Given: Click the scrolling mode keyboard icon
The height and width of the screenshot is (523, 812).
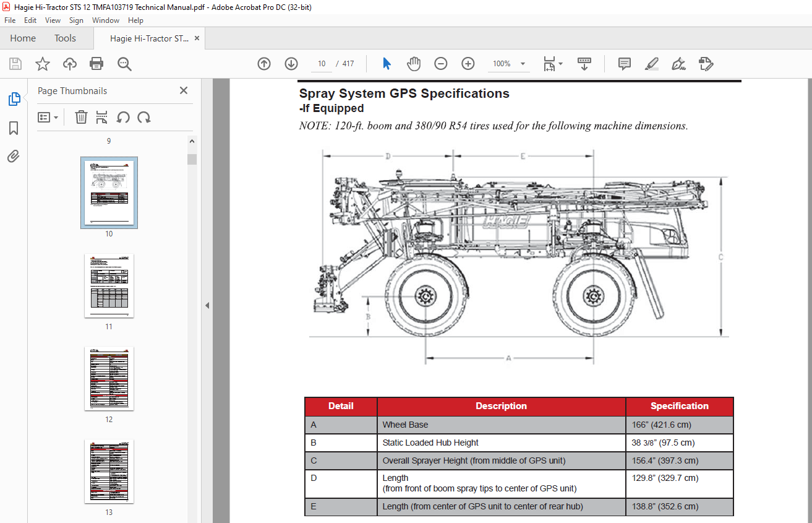Looking at the screenshot, I should [x=584, y=64].
